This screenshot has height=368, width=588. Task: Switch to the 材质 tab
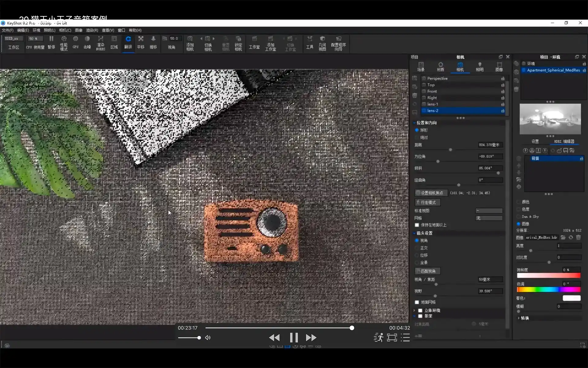pos(440,67)
